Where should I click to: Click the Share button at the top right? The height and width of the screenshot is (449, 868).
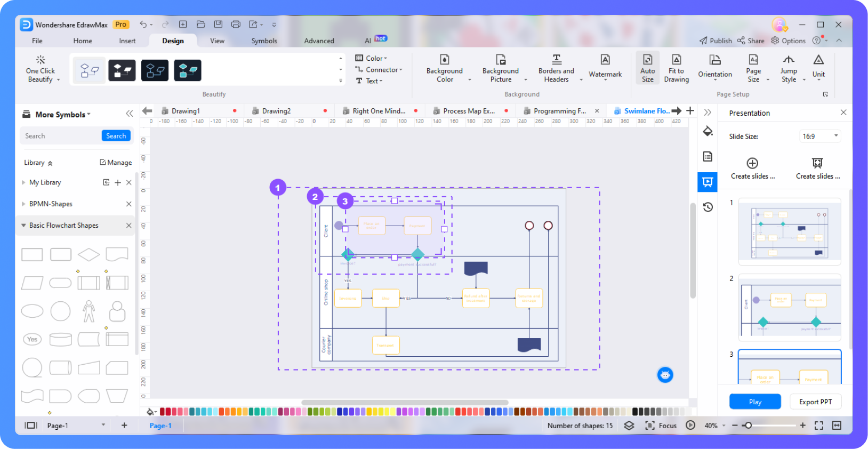(751, 41)
